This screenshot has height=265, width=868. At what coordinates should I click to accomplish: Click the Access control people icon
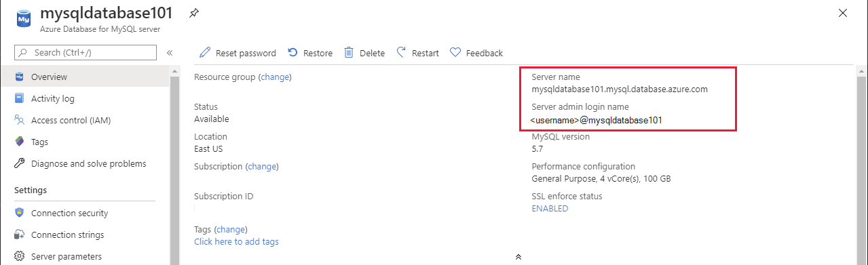tap(20, 120)
